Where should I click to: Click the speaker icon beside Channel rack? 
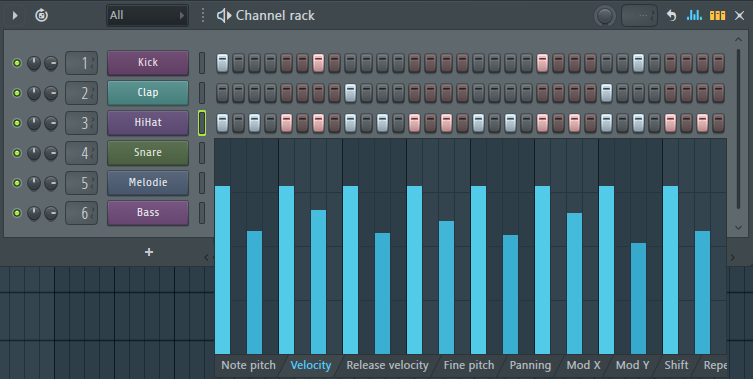[224, 15]
